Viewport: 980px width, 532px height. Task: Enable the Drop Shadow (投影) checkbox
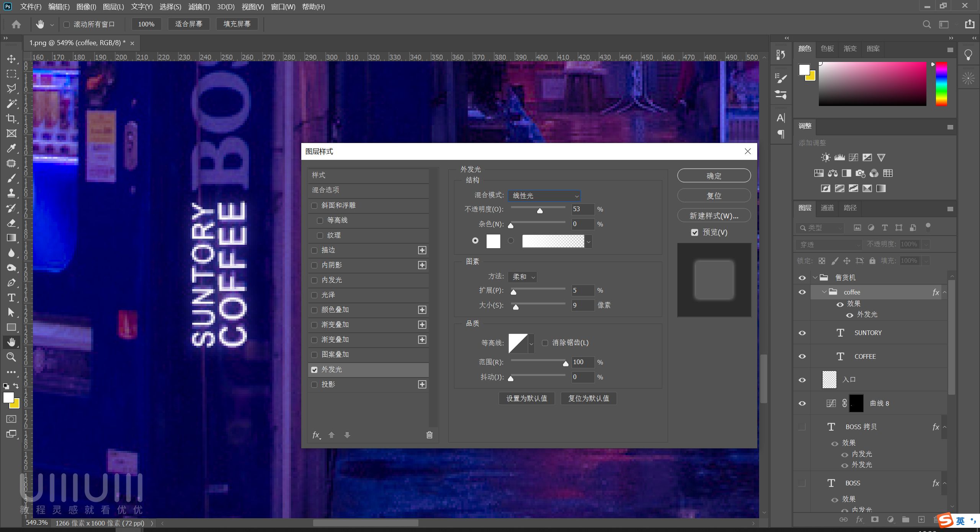[x=314, y=384]
